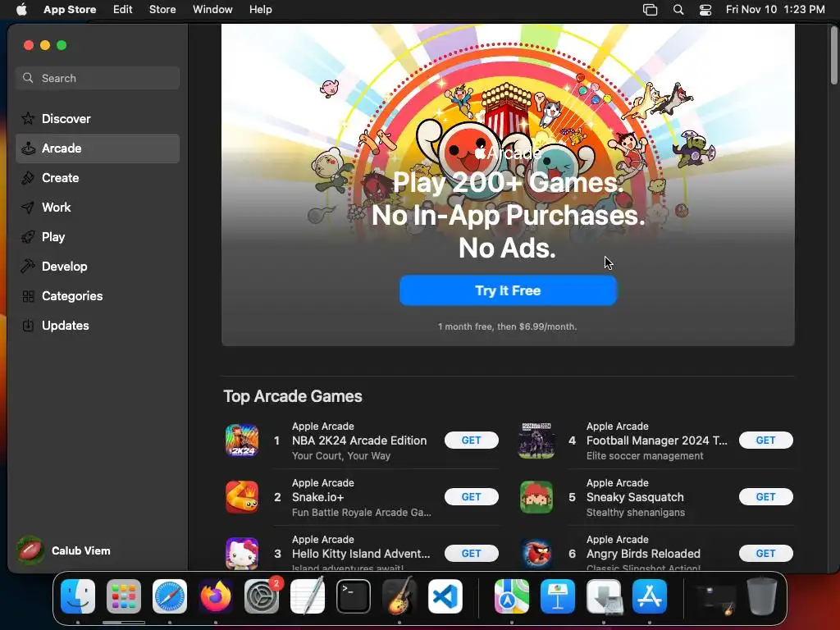
Task: Get Hello Kitty Island Adventure
Action: coord(472,554)
